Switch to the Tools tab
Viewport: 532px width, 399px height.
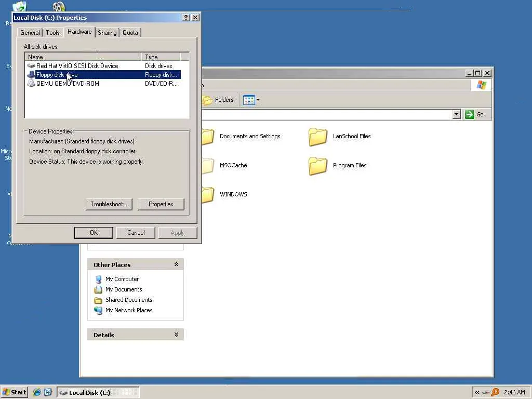coord(52,33)
